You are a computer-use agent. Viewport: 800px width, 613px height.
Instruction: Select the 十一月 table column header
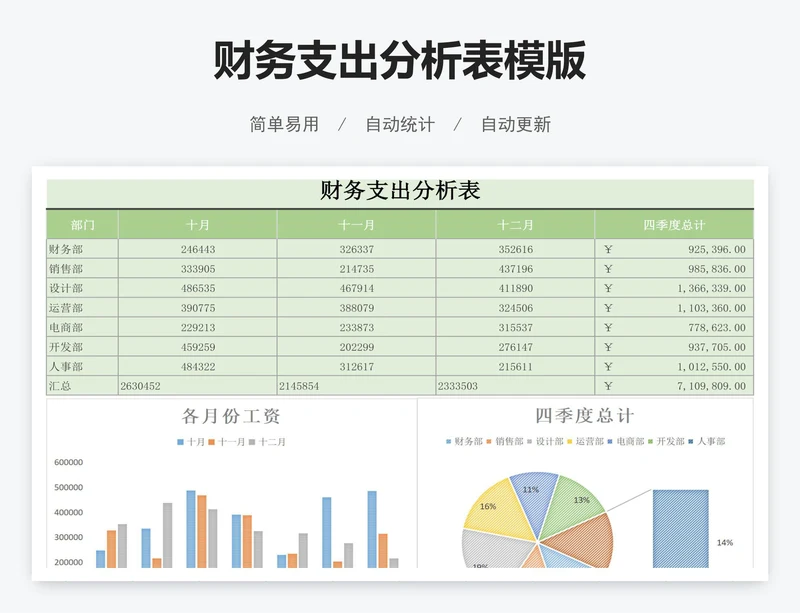tap(356, 225)
